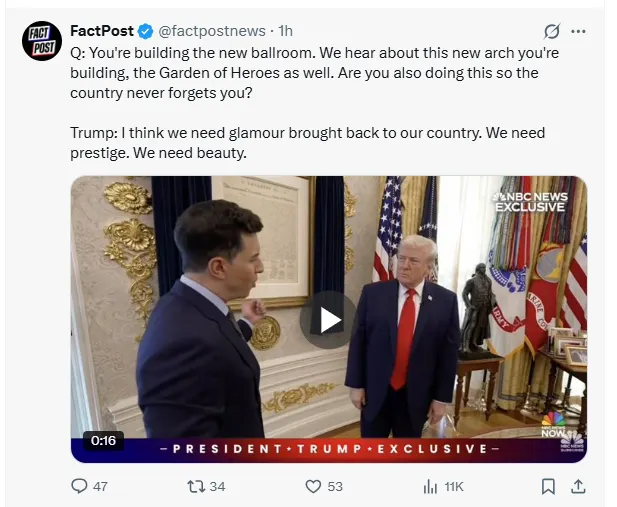View post analytics bar chart icon
Viewport: 617px width, 507px height.
click(430, 487)
